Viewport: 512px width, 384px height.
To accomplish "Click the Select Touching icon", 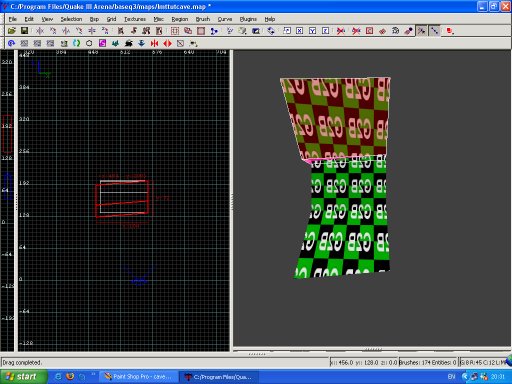I will 133,31.
